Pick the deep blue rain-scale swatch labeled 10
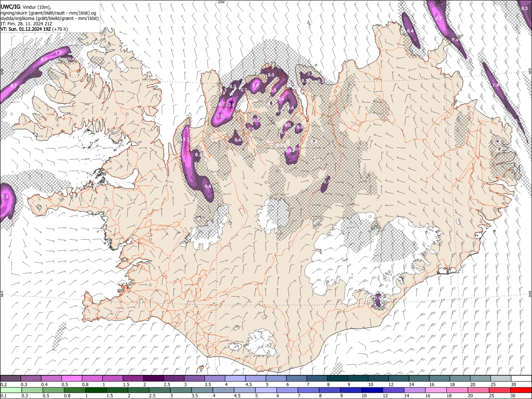This screenshot has height=399, width=532. (x=372, y=390)
